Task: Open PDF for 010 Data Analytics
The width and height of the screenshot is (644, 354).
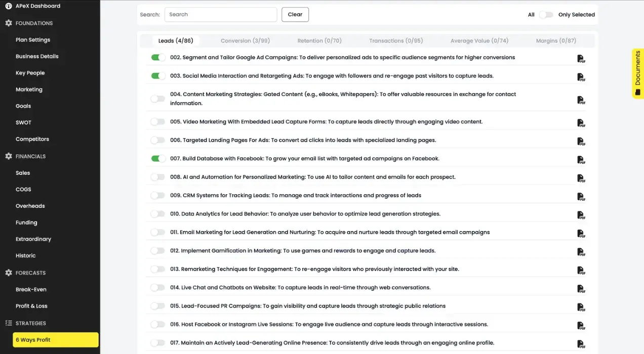Action: (581, 215)
